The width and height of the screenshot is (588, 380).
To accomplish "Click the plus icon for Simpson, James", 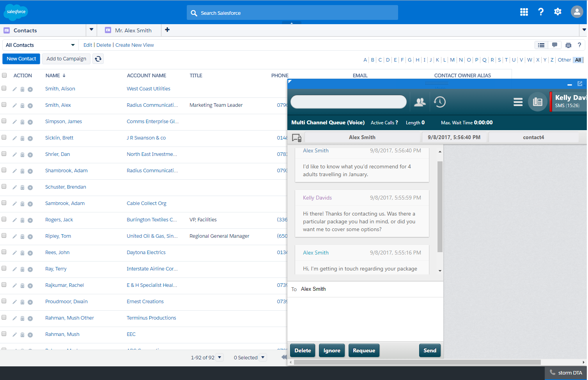I will click(x=30, y=122).
